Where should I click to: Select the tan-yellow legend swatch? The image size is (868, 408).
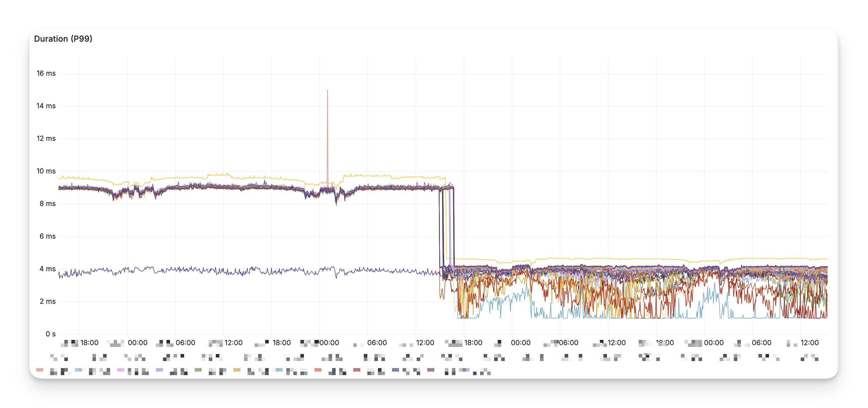point(237,370)
